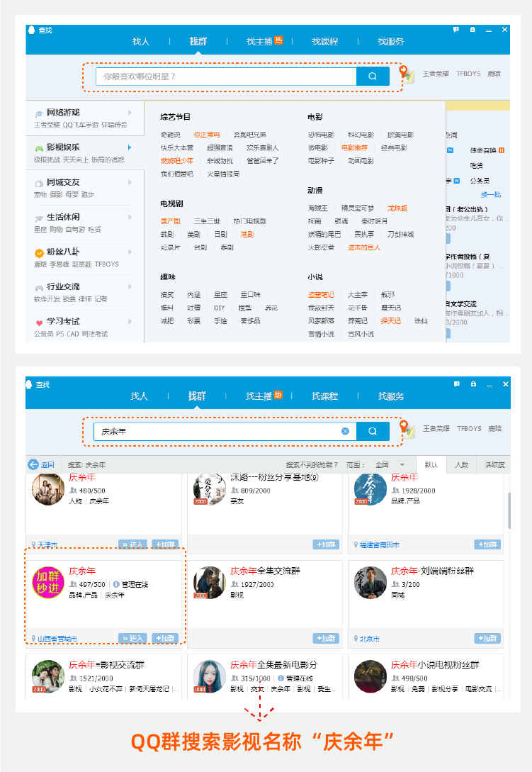Click +加群 on 庆余年全集交流群 card

coord(326,639)
